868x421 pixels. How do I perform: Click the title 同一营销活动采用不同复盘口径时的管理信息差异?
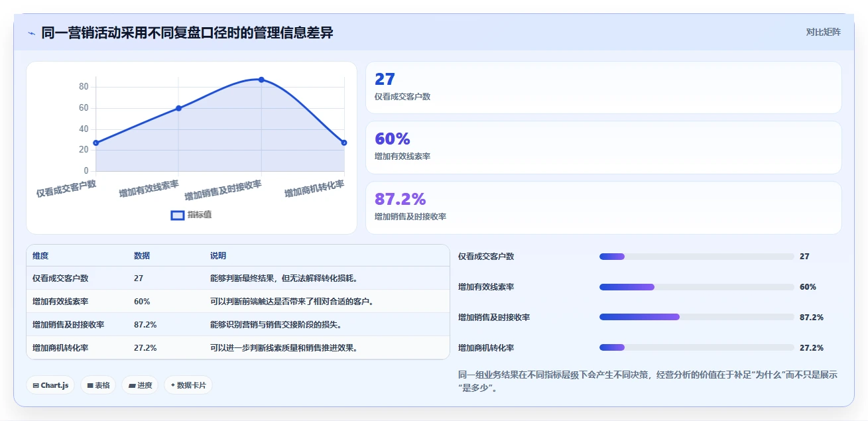(187, 32)
